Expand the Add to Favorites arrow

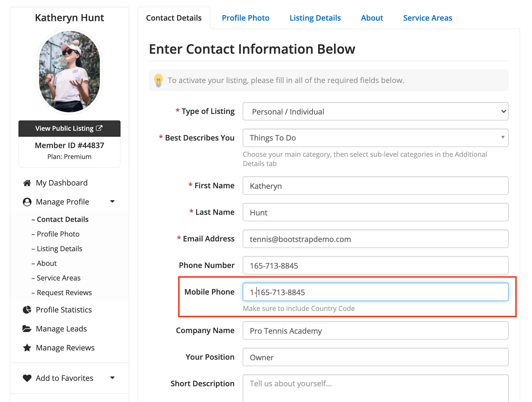click(112, 378)
